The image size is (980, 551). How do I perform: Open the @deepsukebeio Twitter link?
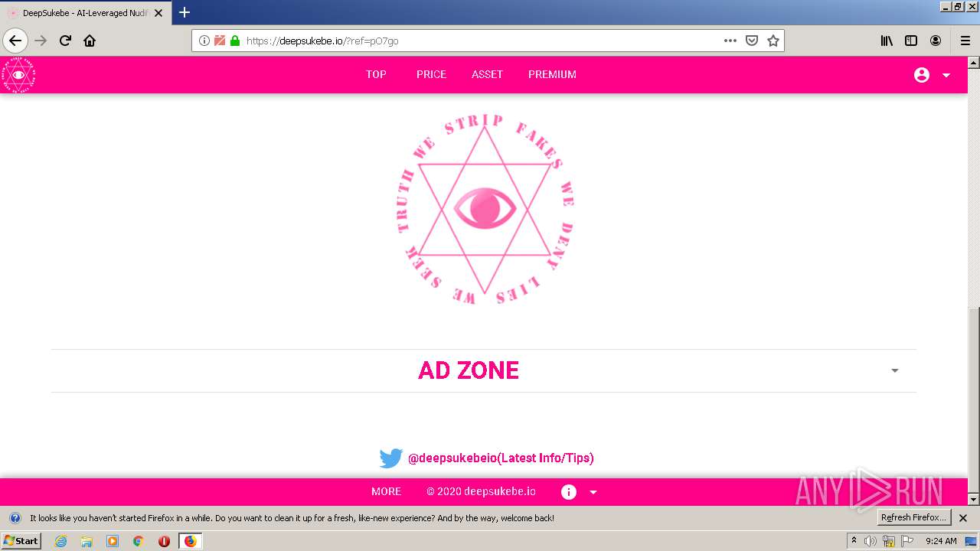point(501,458)
